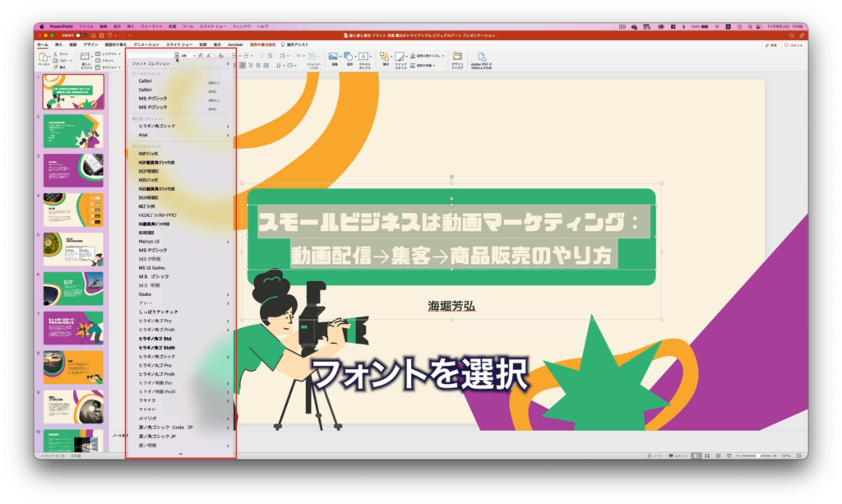Click the コメント comments button
The height and width of the screenshot is (504, 842).
click(x=794, y=44)
